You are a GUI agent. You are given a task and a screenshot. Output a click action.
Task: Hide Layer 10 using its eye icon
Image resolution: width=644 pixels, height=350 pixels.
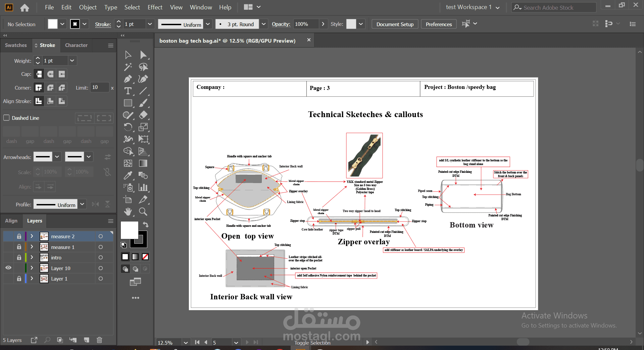click(8, 268)
